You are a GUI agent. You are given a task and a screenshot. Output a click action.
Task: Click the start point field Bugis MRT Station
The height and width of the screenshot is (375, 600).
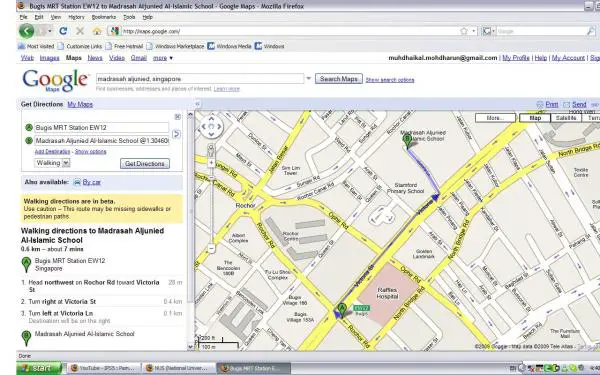pos(101,127)
